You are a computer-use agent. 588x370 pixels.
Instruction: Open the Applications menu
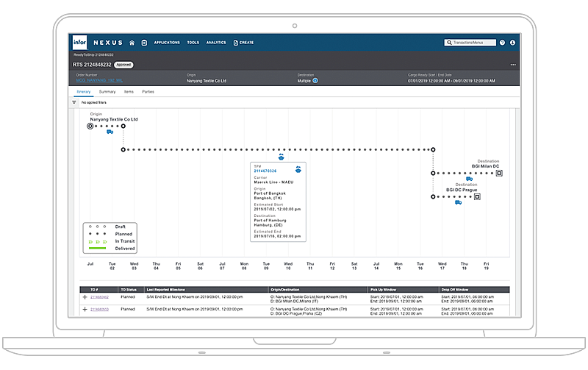(167, 43)
